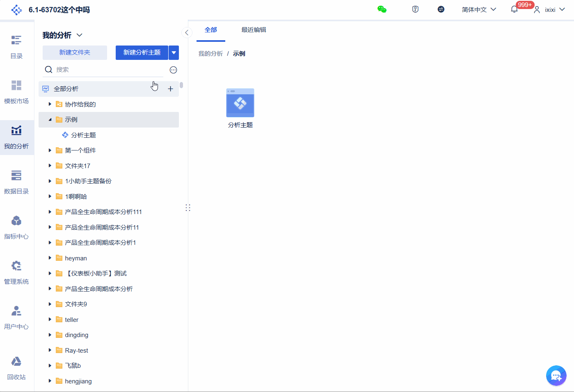This screenshot has width=574, height=392.
Task: Open the 指标中心 sidebar item
Action: click(16, 228)
